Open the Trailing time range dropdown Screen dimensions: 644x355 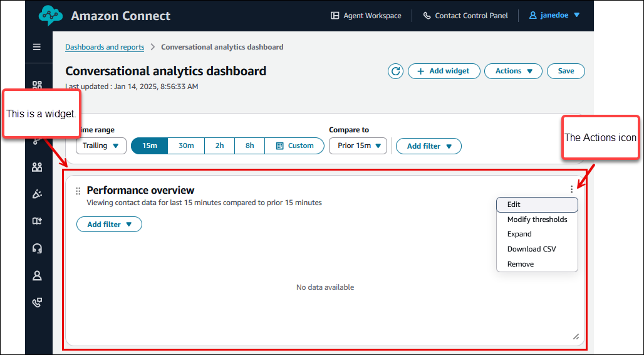[x=101, y=146]
